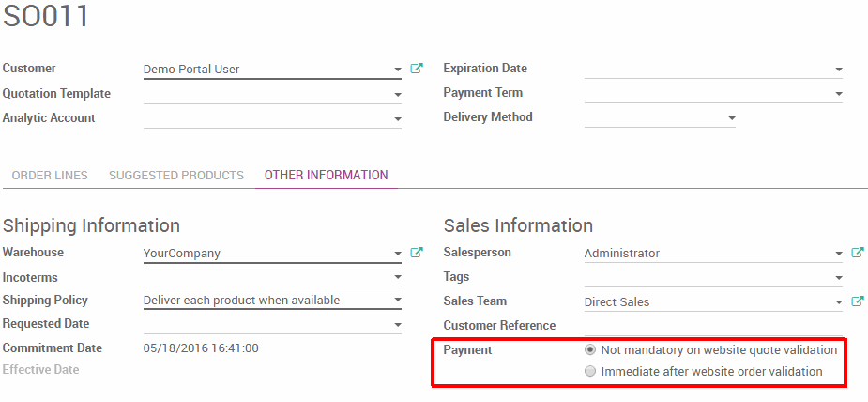Expand the Tags dropdown
868x402 pixels.
coord(838,278)
